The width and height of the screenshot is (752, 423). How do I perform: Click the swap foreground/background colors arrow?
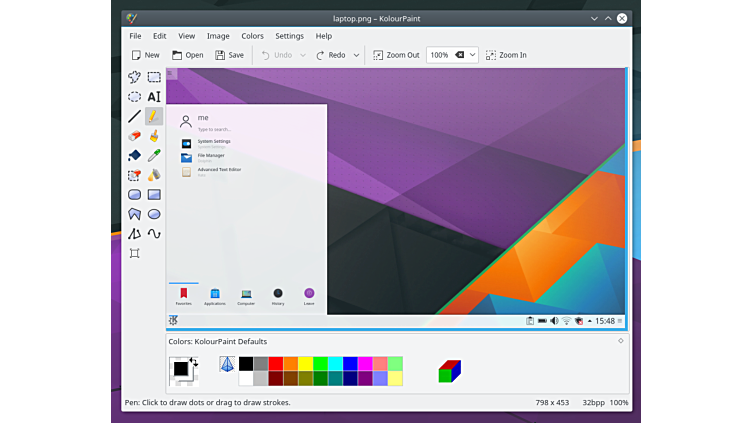(x=193, y=361)
